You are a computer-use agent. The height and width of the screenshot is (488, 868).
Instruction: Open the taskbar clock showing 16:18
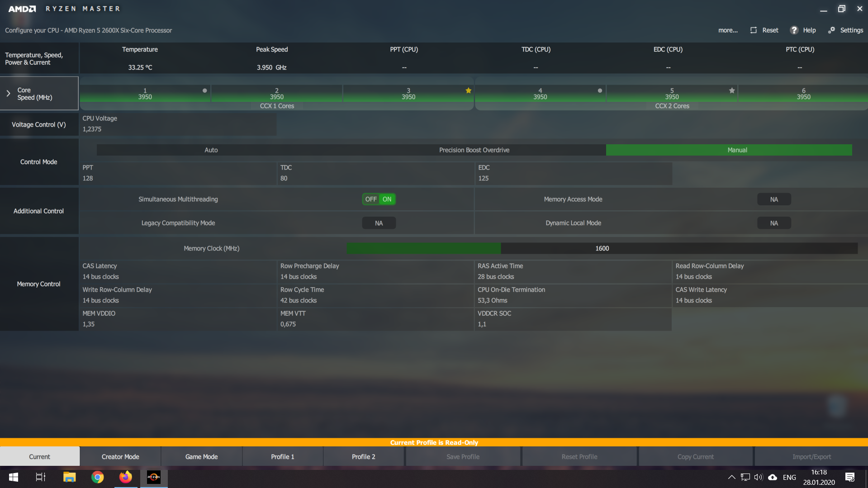[819, 477]
